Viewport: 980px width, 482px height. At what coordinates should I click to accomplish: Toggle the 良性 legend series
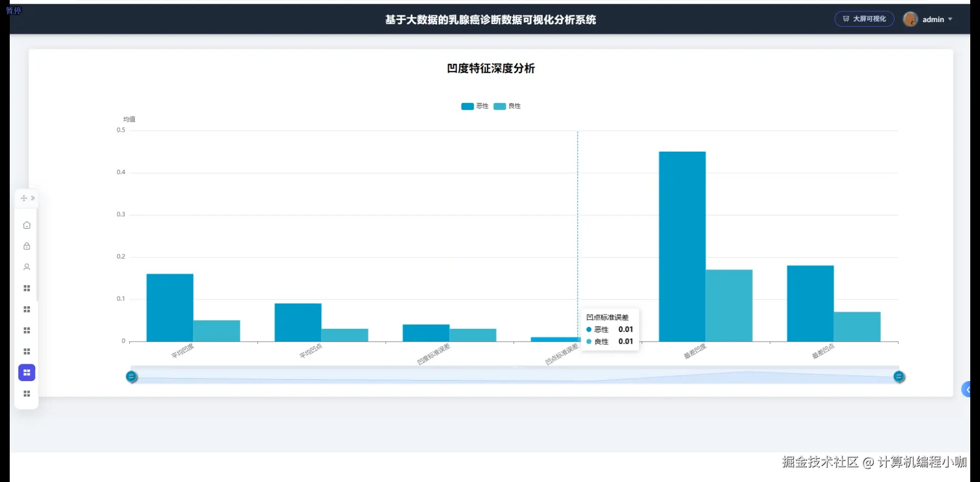tap(507, 106)
